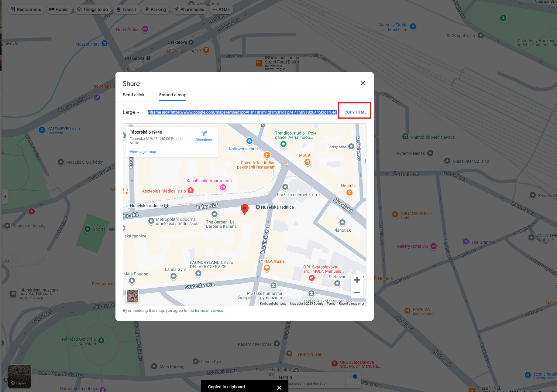Click the KALTMEYER locksmith pin
Screen dimensions: 557x392
(42, 130)
